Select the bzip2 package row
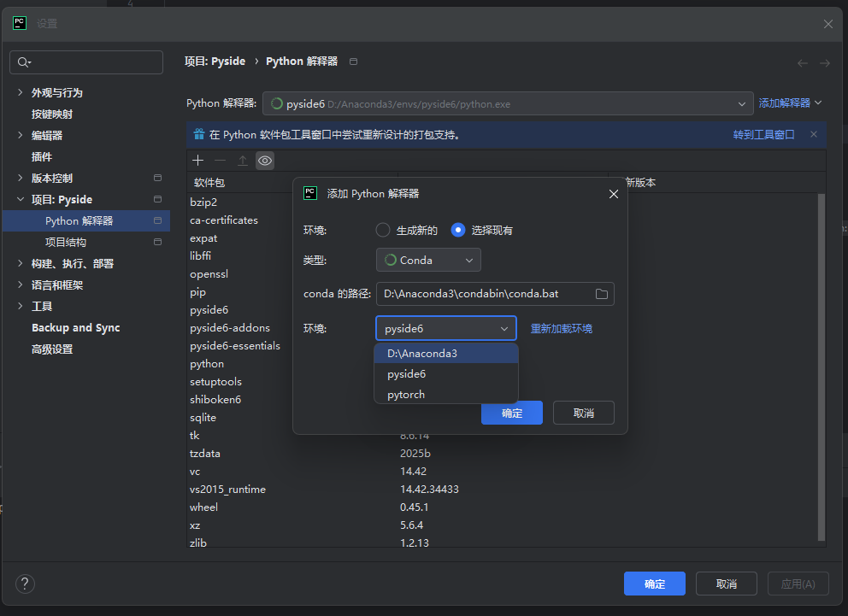 pos(203,202)
